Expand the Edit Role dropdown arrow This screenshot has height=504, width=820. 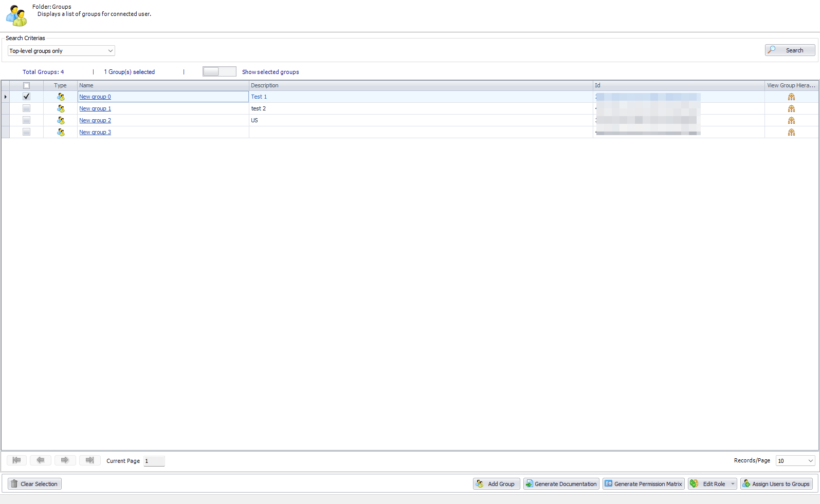pos(733,484)
